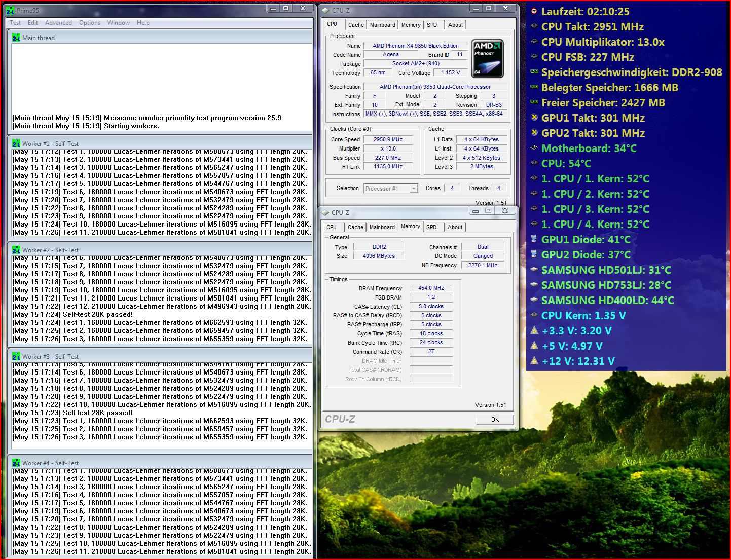Switch to Cache tab in upper CPU-Z window

coord(356,25)
